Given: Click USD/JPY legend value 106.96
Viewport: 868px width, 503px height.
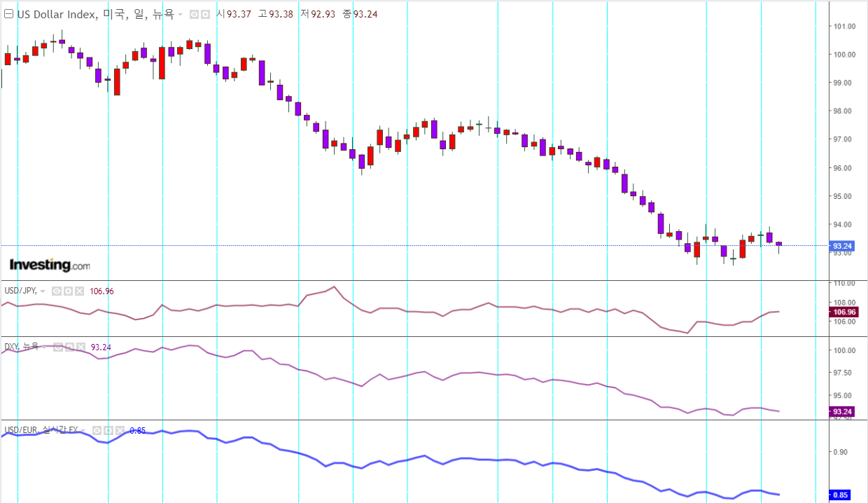Looking at the screenshot, I should point(101,291).
